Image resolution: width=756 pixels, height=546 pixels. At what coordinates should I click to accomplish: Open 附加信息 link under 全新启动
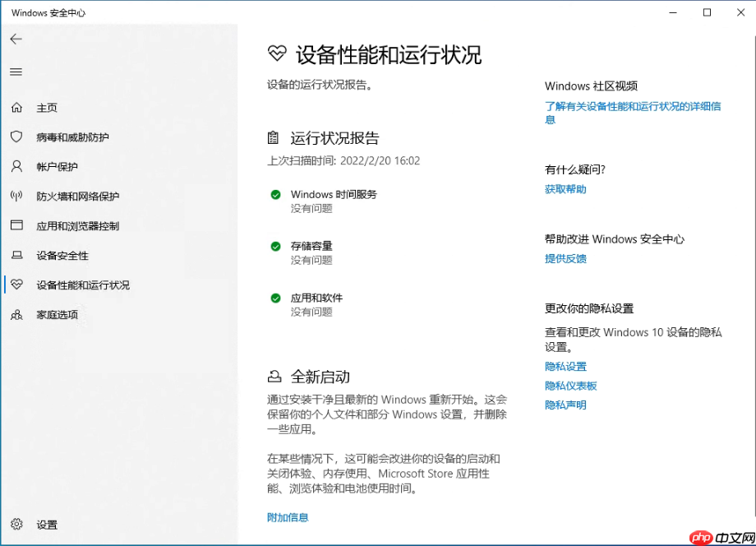pos(288,517)
